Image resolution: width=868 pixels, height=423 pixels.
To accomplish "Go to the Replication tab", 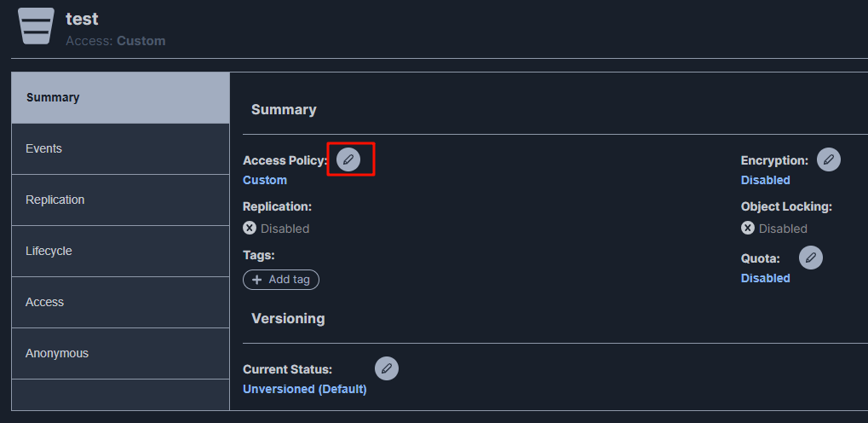I will point(120,200).
